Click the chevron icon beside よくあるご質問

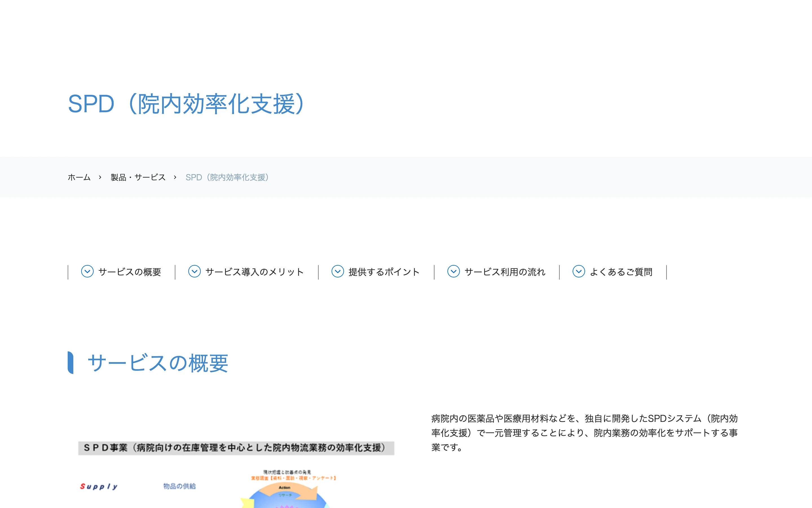(x=579, y=271)
